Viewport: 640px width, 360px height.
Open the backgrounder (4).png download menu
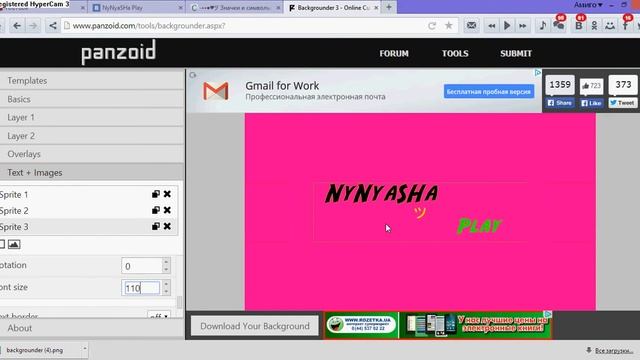(85, 349)
